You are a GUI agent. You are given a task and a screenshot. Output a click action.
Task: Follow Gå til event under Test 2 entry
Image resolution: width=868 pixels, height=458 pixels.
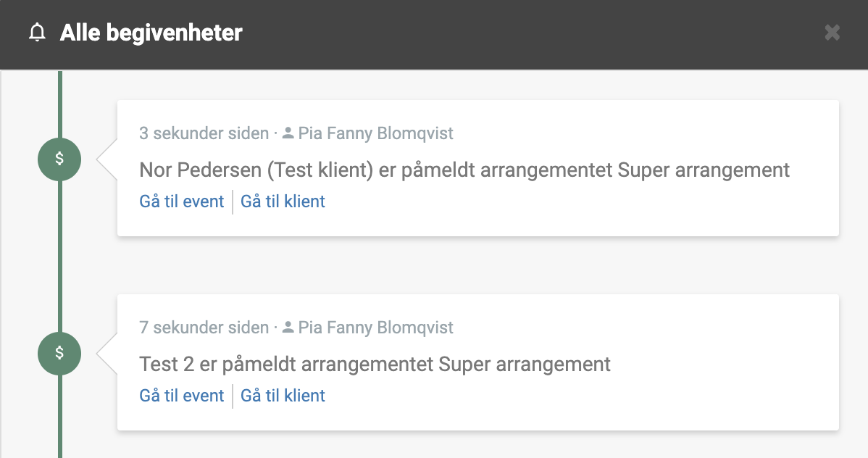click(x=182, y=396)
